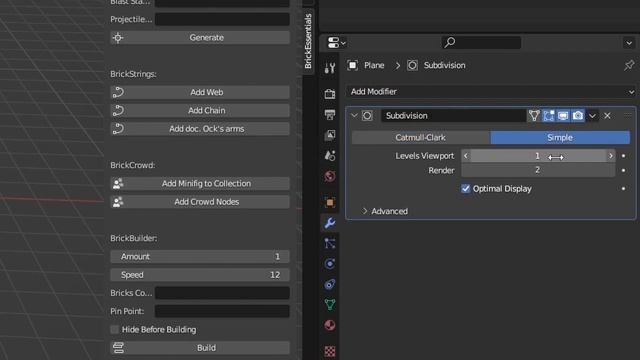640x360 pixels.
Task: Open the Texture properties tab
Action: point(330,351)
